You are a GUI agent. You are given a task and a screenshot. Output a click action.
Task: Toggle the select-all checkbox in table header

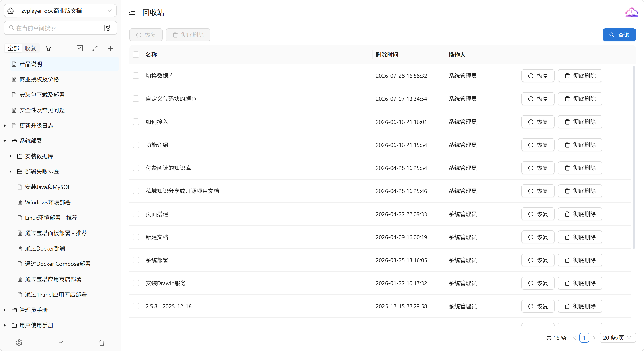(136, 55)
